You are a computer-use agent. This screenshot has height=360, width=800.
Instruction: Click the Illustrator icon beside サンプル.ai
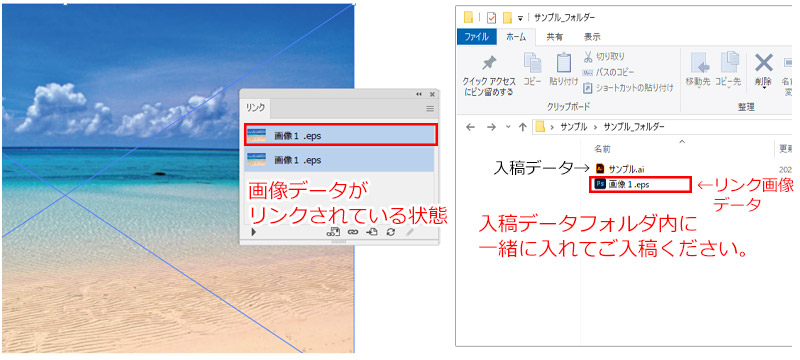point(600,168)
